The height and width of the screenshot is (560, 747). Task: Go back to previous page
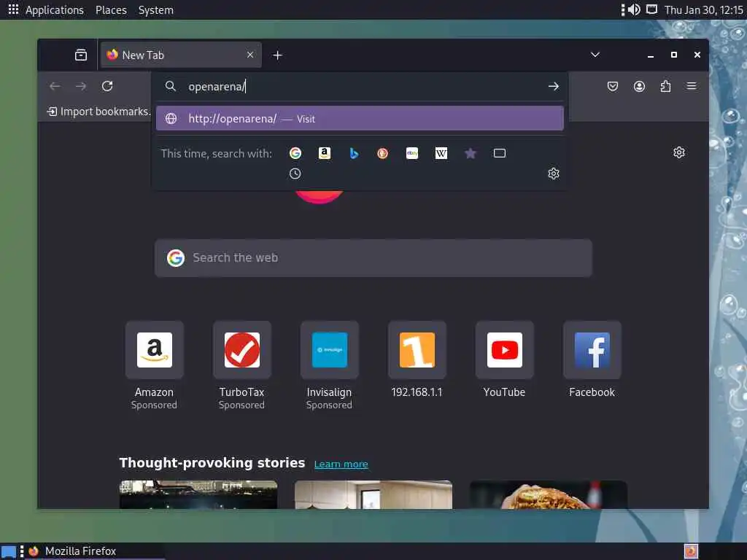point(55,86)
